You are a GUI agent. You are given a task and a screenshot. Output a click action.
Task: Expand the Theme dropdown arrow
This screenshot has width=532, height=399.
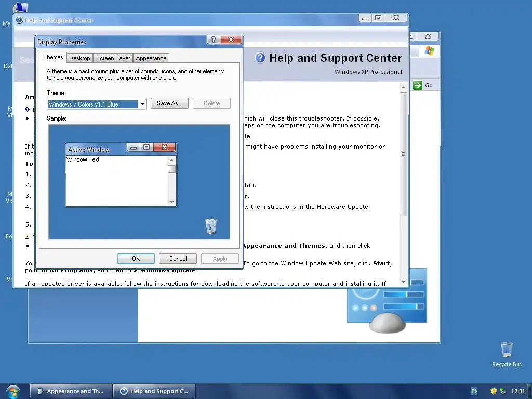click(142, 104)
